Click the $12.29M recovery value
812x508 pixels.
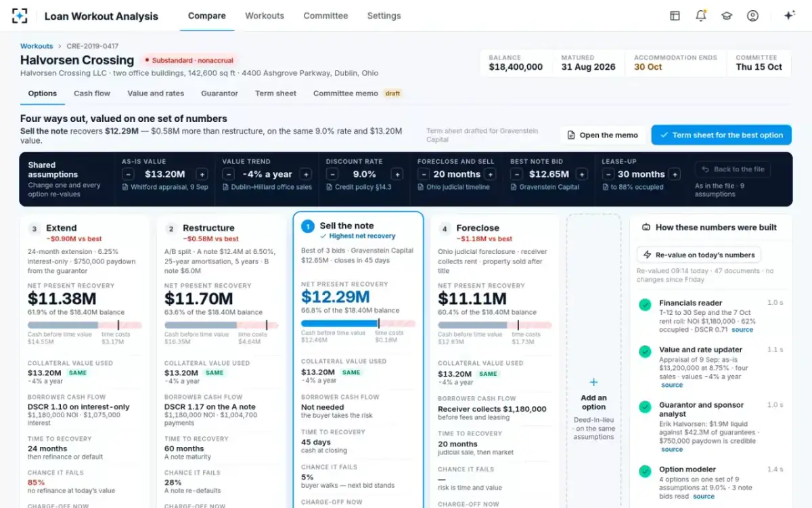click(x=336, y=297)
